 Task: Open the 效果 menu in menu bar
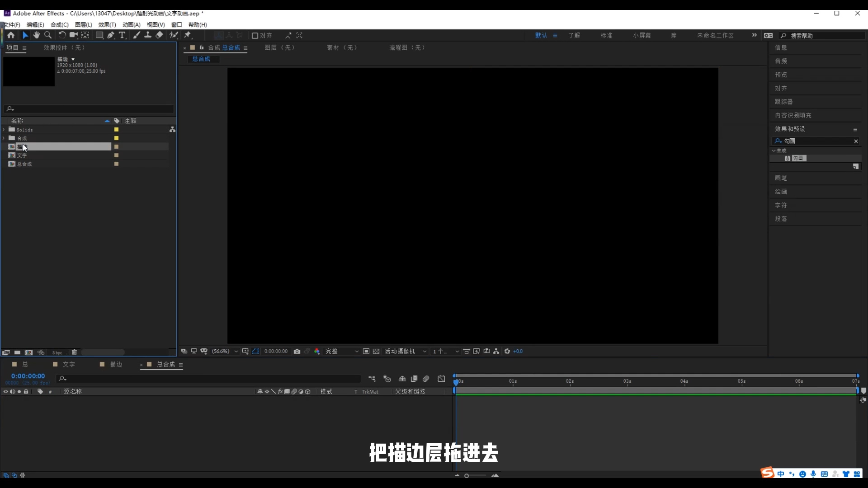pyautogui.click(x=106, y=25)
